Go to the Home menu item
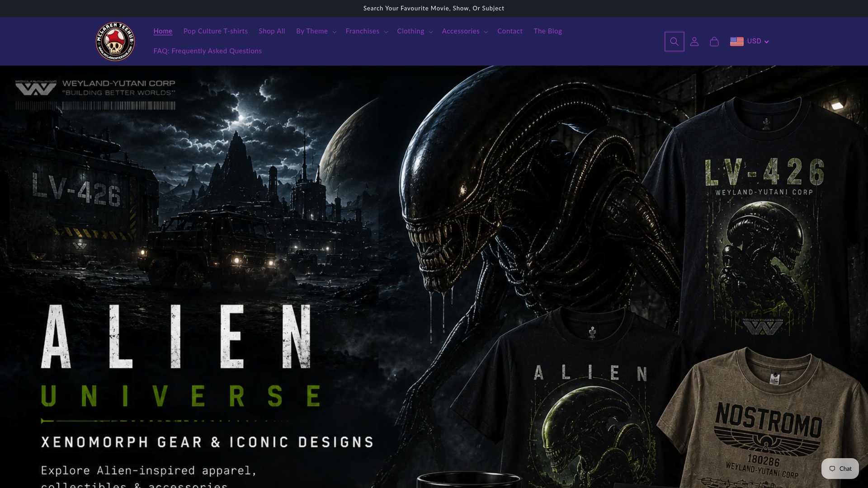 (163, 31)
